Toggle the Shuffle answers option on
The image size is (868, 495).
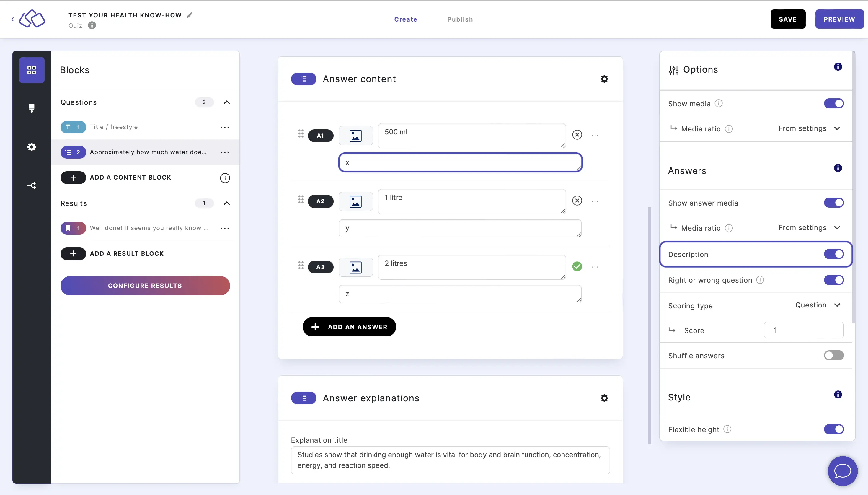tap(833, 355)
